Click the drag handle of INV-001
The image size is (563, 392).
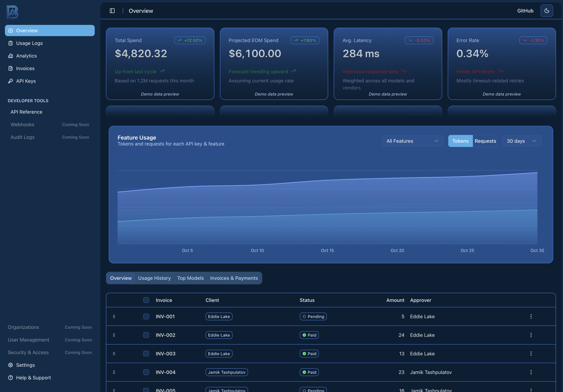(x=114, y=316)
